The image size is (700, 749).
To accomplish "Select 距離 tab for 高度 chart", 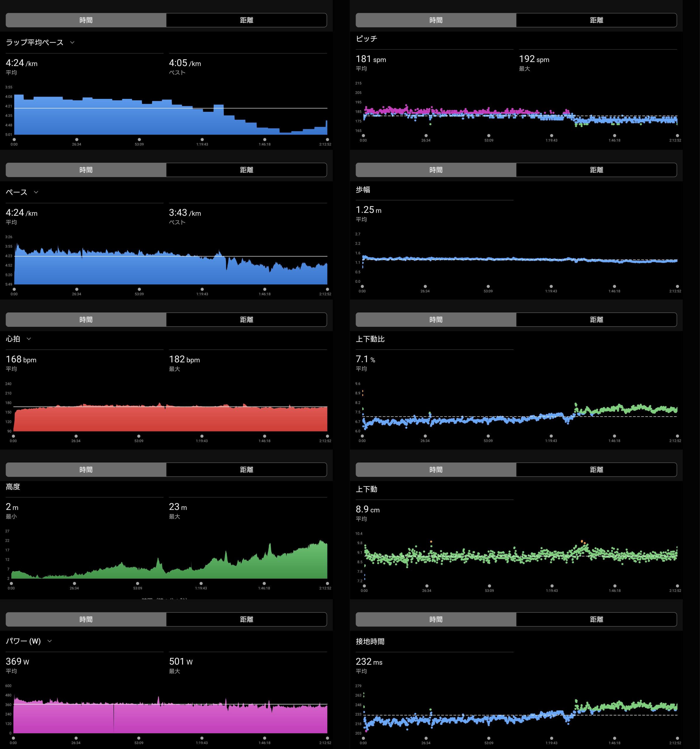I will 246,470.
